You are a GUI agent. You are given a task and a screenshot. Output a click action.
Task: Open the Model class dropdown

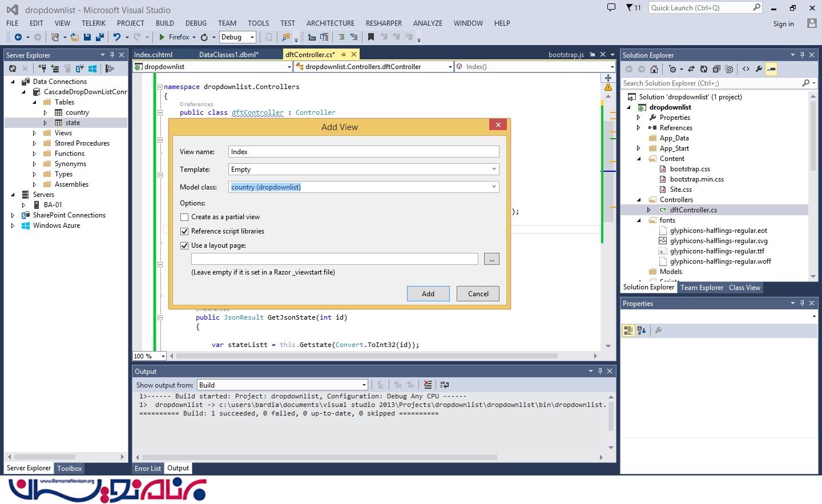494,187
